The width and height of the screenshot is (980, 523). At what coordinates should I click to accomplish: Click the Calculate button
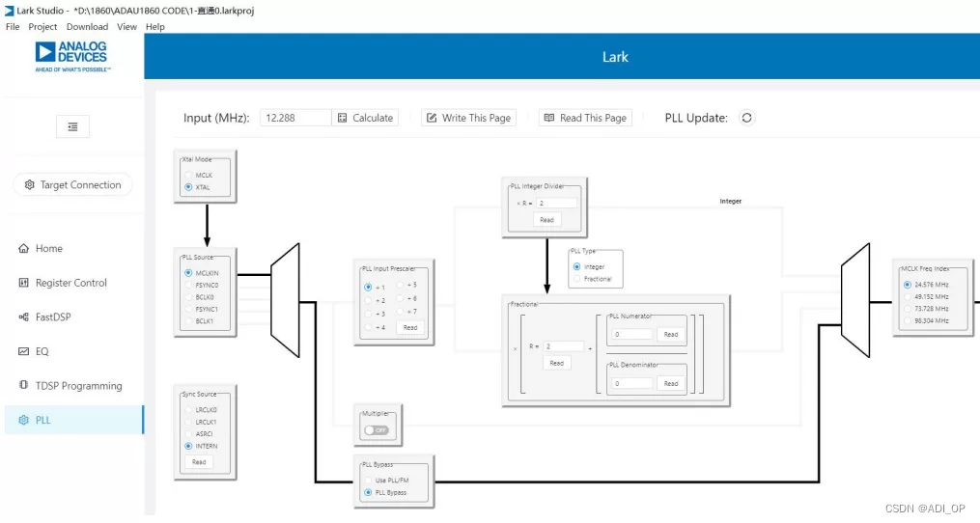pyautogui.click(x=366, y=118)
